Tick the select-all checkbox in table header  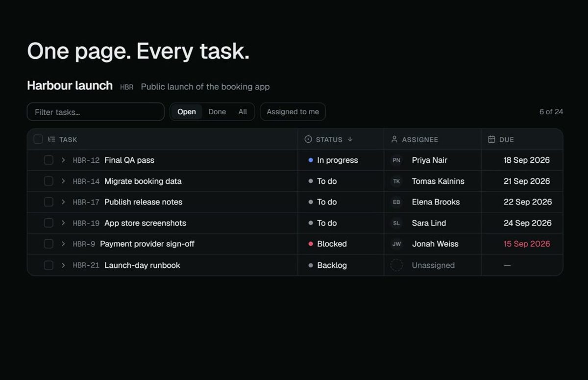[x=38, y=139]
